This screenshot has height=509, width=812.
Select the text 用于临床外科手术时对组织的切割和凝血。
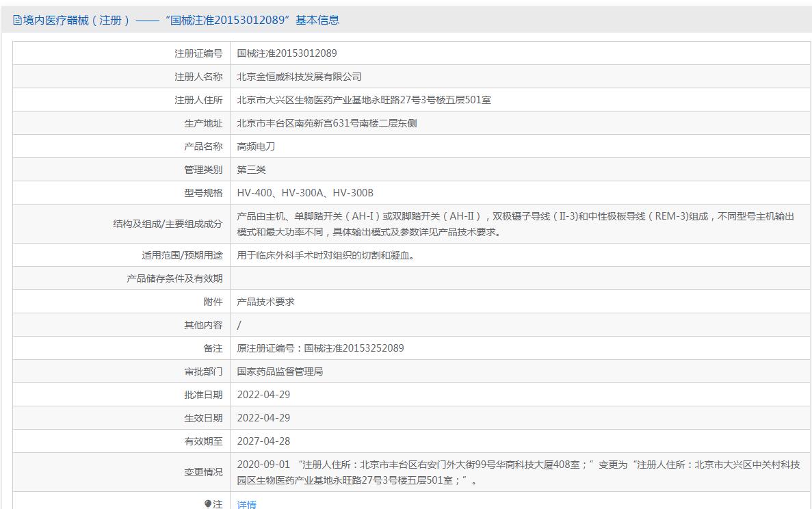point(326,255)
